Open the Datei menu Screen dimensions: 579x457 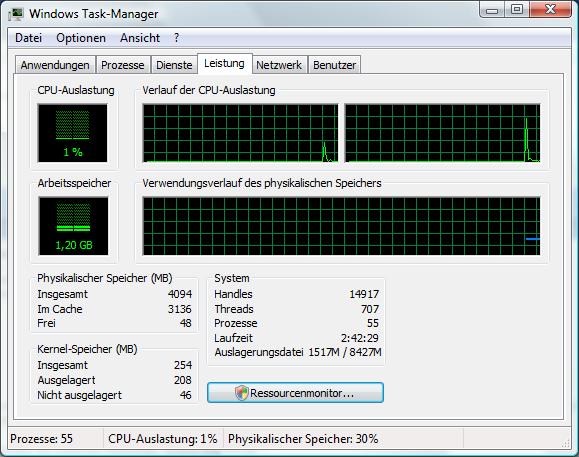pos(28,38)
